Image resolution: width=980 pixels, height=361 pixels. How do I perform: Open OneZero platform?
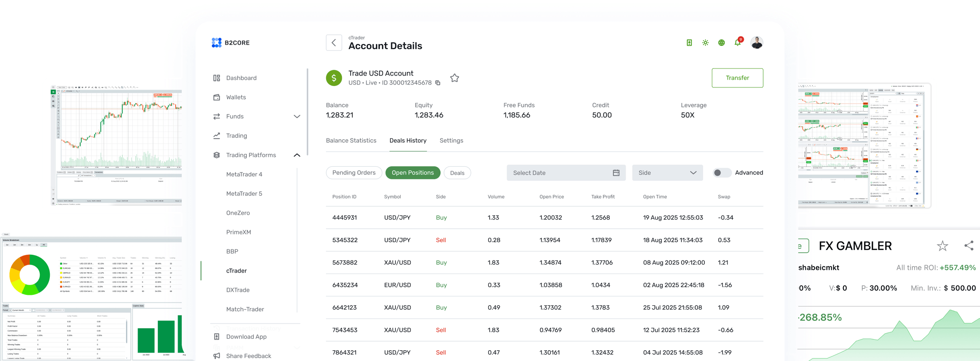coord(238,213)
